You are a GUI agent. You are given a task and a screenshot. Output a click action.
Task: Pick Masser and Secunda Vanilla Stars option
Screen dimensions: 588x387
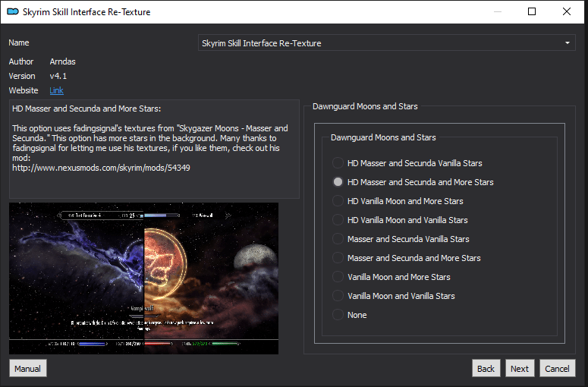coord(401,239)
